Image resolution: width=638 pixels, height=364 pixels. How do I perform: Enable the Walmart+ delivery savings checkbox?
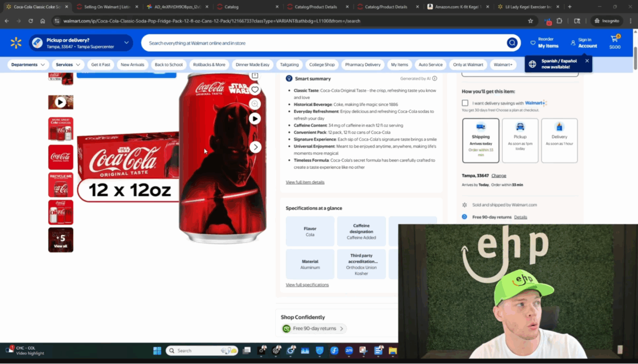click(465, 103)
